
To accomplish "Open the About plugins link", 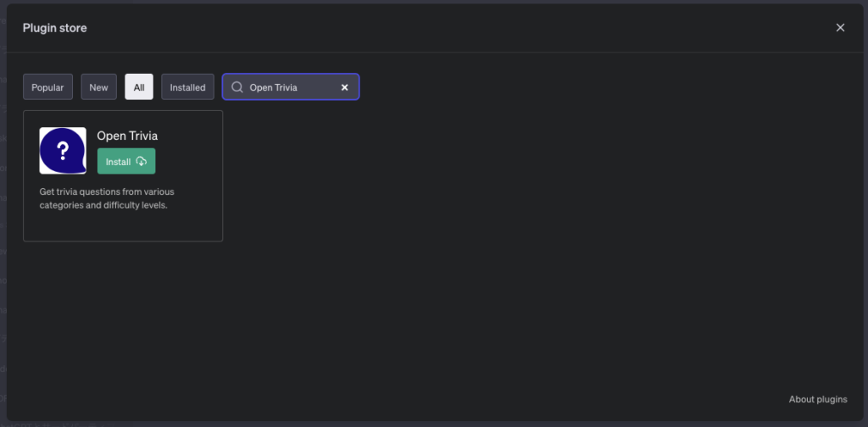I will coord(818,399).
